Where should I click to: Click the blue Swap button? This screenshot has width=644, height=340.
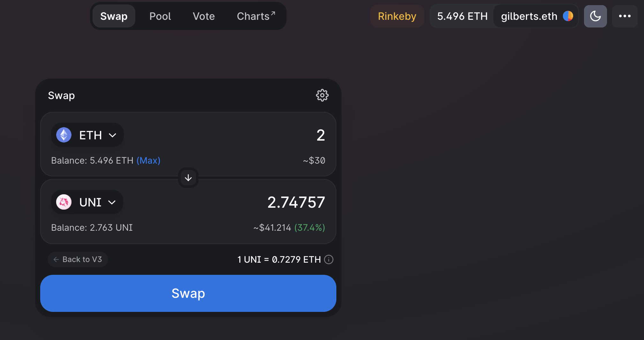188,293
